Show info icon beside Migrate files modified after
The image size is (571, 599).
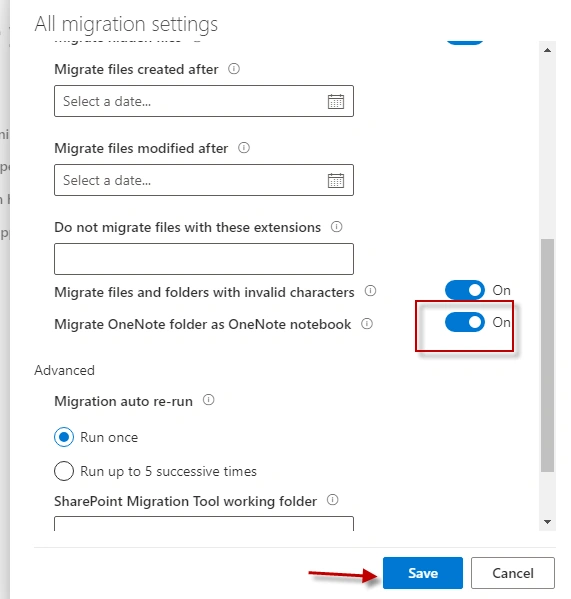point(244,147)
